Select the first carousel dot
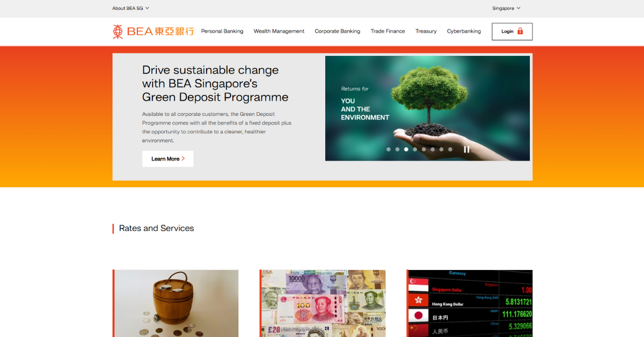This screenshot has height=337, width=644. click(389, 150)
